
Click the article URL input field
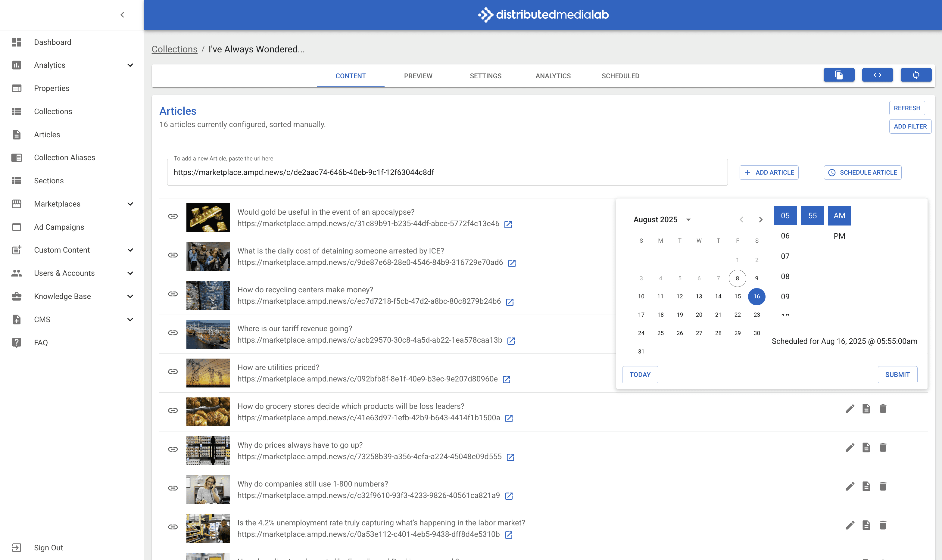447,173
